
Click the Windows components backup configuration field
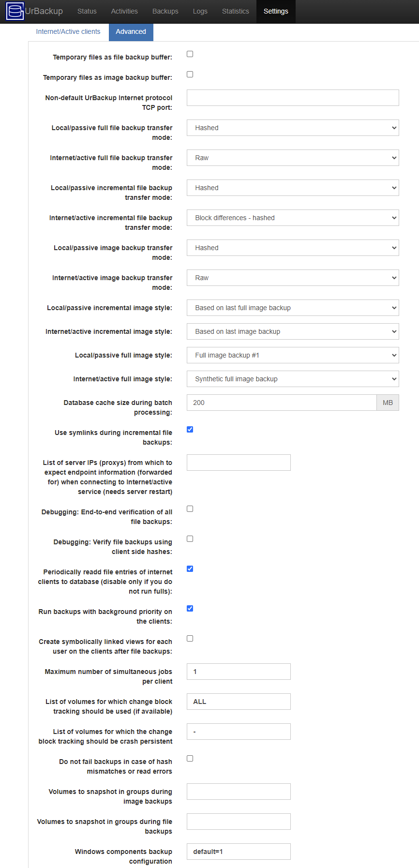point(239,852)
